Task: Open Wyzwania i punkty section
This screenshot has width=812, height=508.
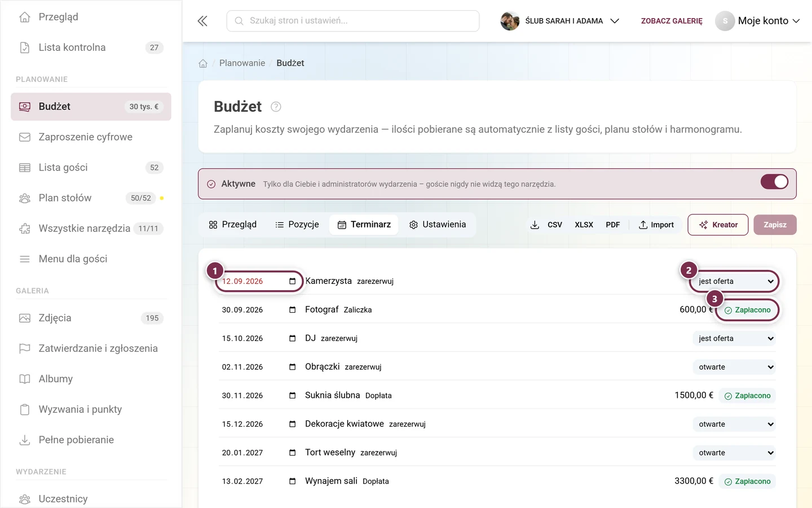Action: pyautogui.click(x=91, y=409)
